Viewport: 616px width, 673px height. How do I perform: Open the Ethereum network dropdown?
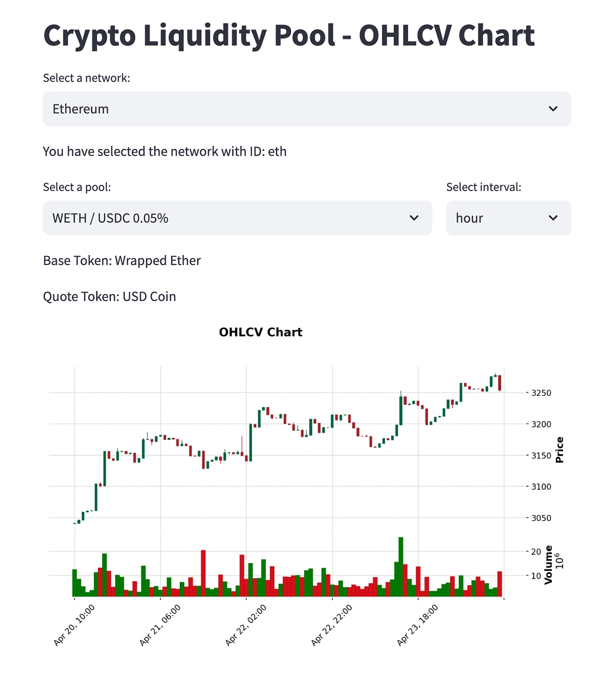(306, 109)
